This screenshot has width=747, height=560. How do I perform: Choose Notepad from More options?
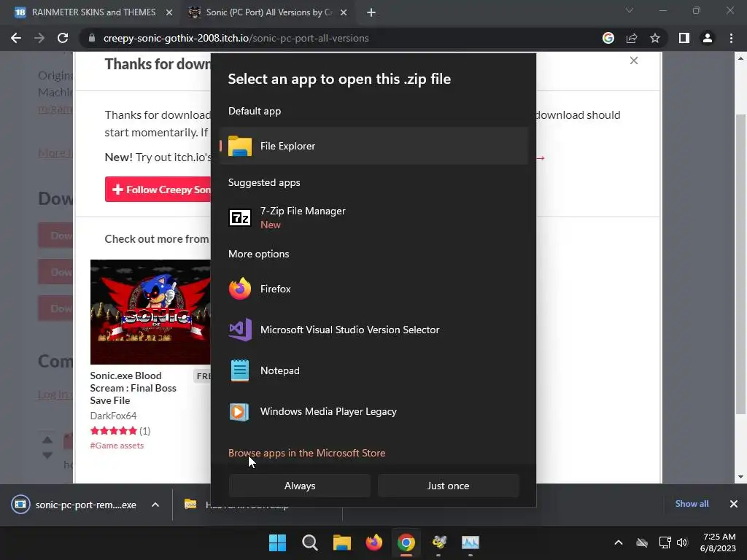pyautogui.click(x=374, y=370)
